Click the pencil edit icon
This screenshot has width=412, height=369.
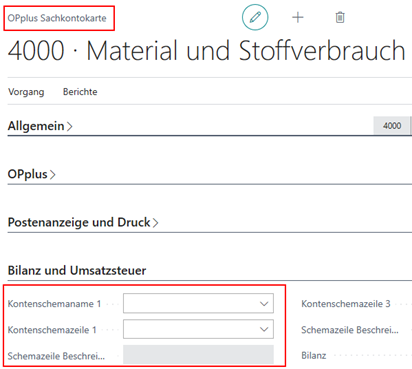tap(255, 17)
